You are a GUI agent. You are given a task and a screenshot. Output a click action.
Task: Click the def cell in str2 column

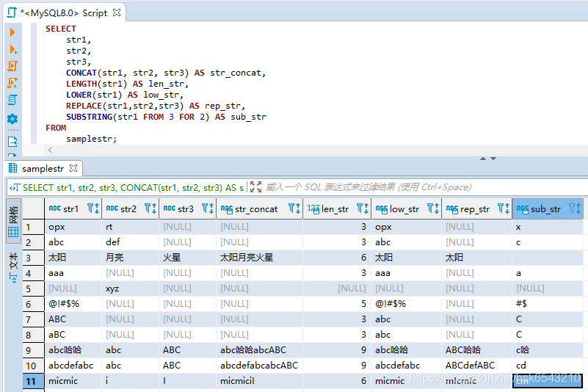[x=131, y=242]
